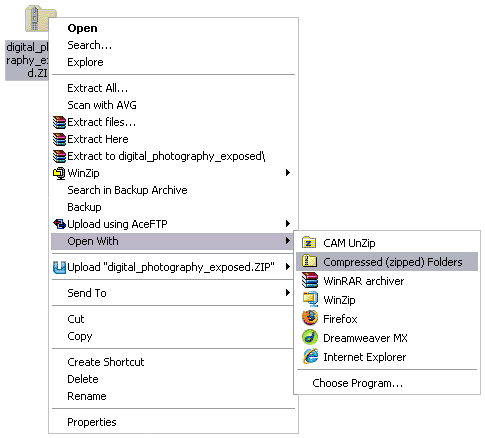Click WinRAR icon beside Extract Here
The width and height of the screenshot is (485, 438).
[x=60, y=139]
